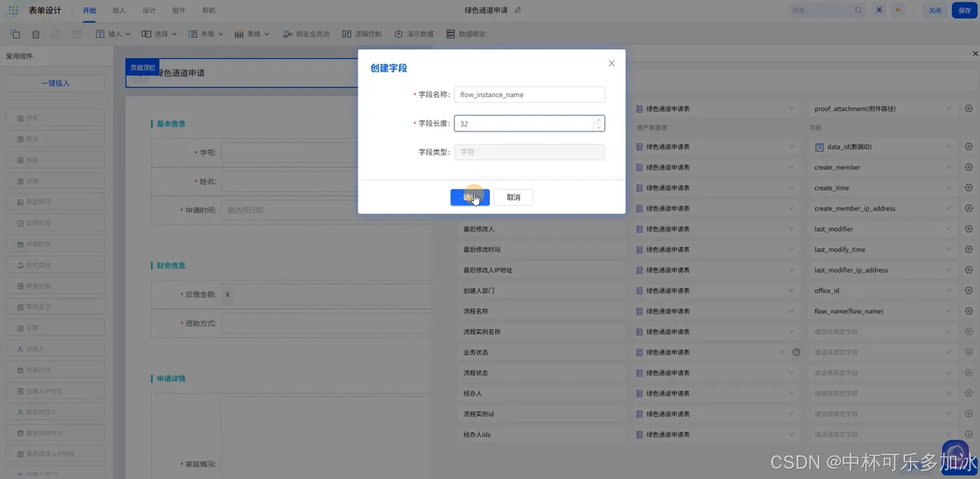This screenshot has width=980, height=479.
Task: Switch to the 组件 tab
Action: (178, 10)
